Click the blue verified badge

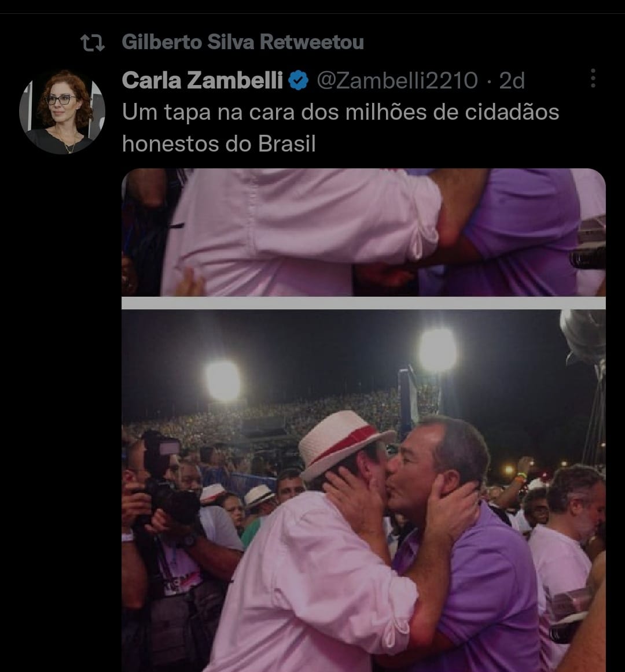pyautogui.click(x=299, y=81)
